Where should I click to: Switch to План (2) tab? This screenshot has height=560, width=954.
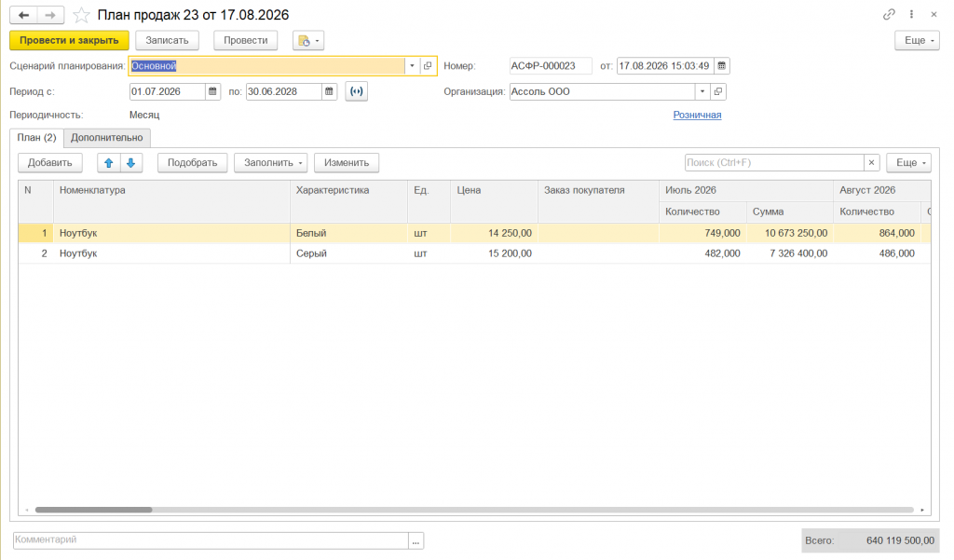point(36,138)
